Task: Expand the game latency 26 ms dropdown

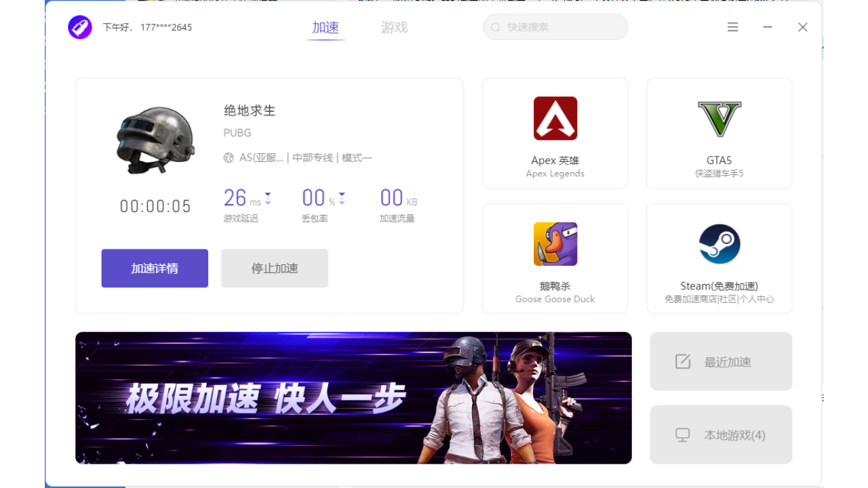Action: [x=268, y=199]
